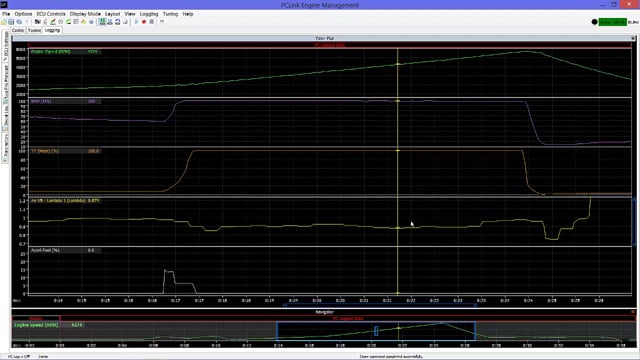
Task: Click the black circle status icon
Action: coord(595,22)
